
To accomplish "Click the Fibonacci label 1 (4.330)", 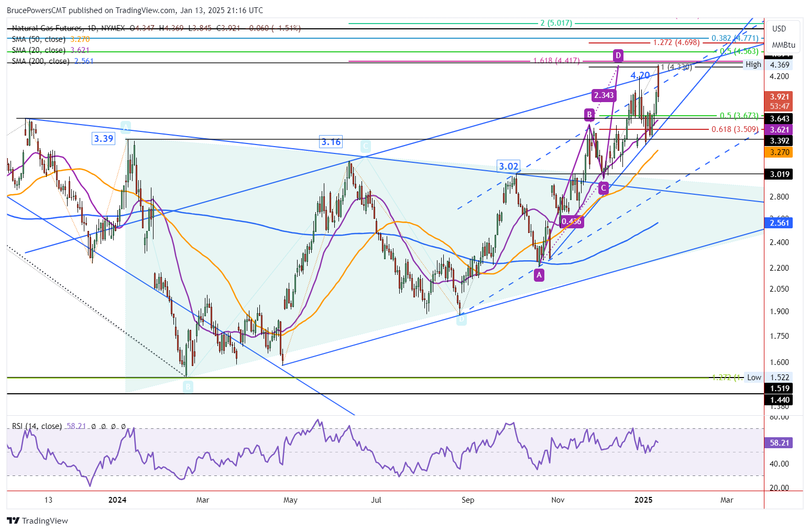I will pyautogui.click(x=676, y=67).
